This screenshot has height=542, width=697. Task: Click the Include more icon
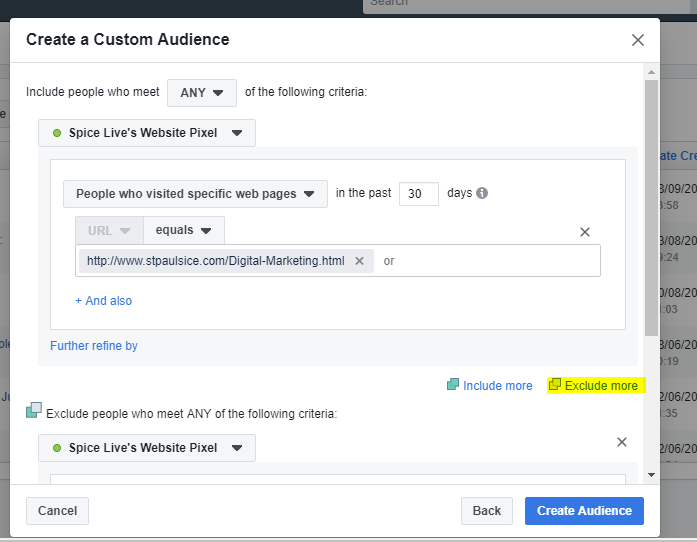[x=453, y=384]
